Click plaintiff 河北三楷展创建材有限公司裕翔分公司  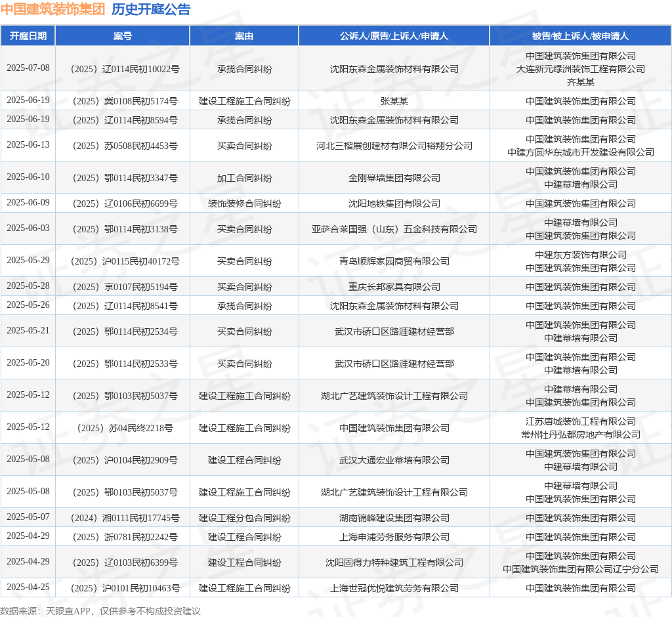[394, 146]
